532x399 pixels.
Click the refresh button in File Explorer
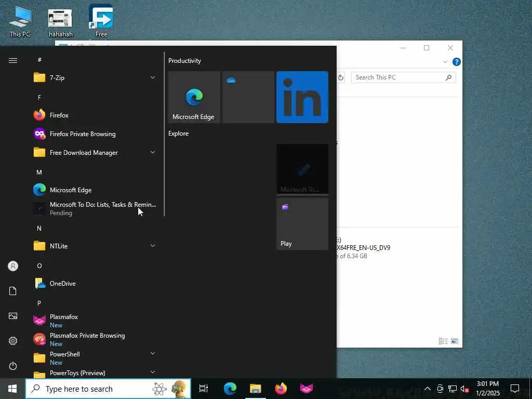341,78
